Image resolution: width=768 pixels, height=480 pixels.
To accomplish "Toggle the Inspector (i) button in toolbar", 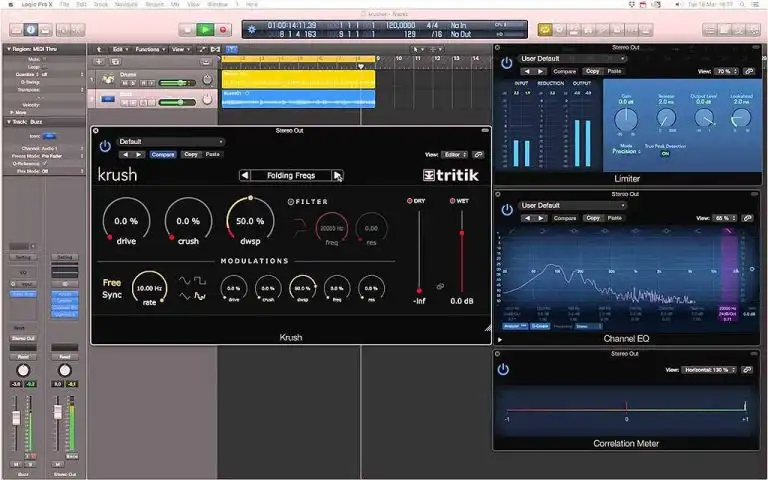I will point(30,30).
